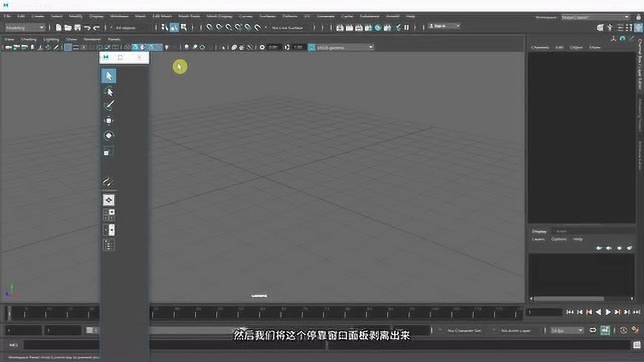The image size is (644, 362).
Task: Click the Undo arrow in status line
Action: [87, 28]
